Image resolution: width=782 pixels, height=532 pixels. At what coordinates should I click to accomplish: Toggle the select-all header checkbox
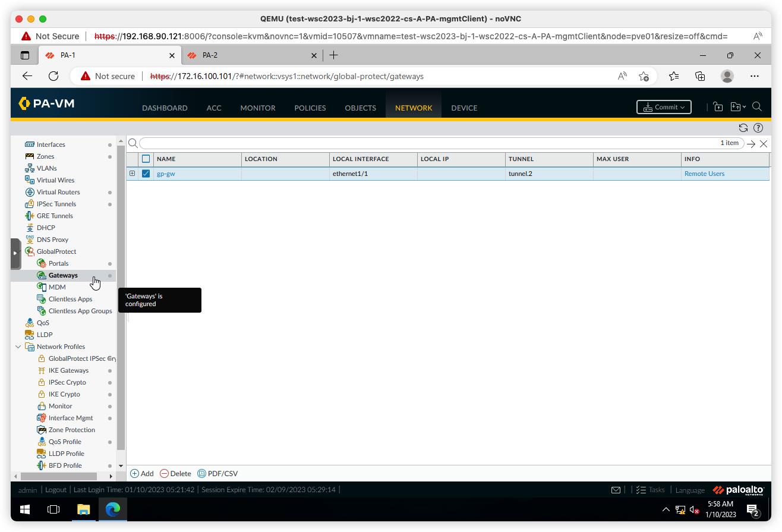(146, 159)
